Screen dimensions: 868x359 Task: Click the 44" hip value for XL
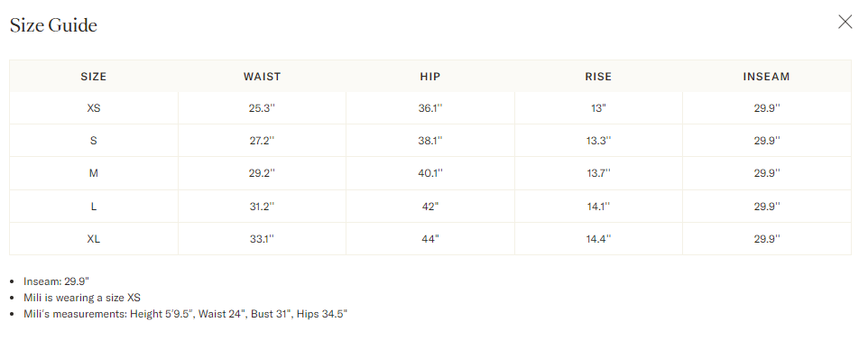[430, 239]
